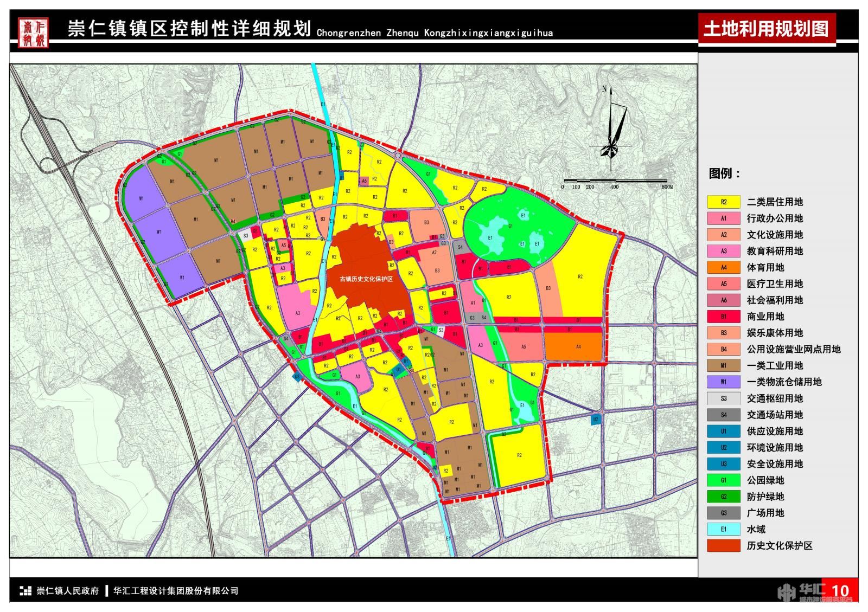Pick the W1 purple legend swatch

click(x=723, y=382)
